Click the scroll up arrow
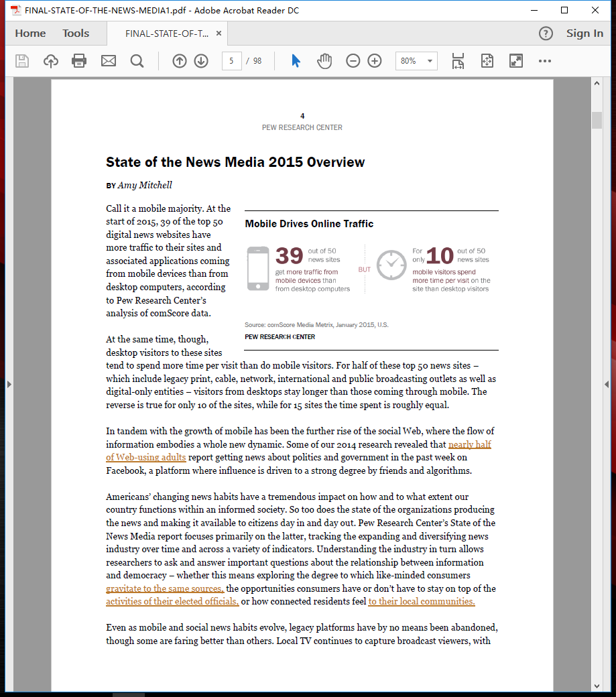Image resolution: width=616 pixels, height=697 pixels. [x=597, y=83]
